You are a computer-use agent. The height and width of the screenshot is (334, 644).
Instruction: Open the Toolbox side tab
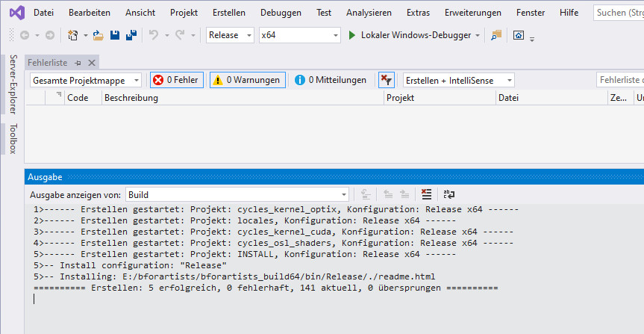click(x=13, y=139)
